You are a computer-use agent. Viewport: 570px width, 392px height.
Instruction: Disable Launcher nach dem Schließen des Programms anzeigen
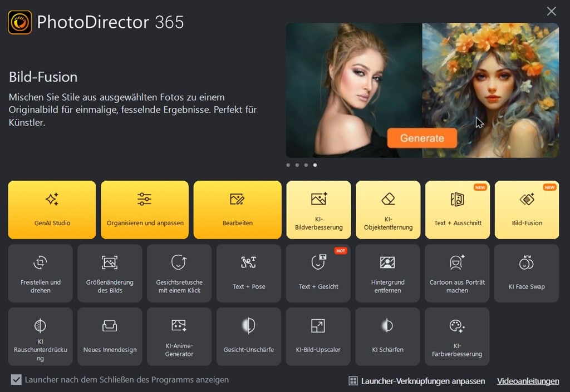17,380
